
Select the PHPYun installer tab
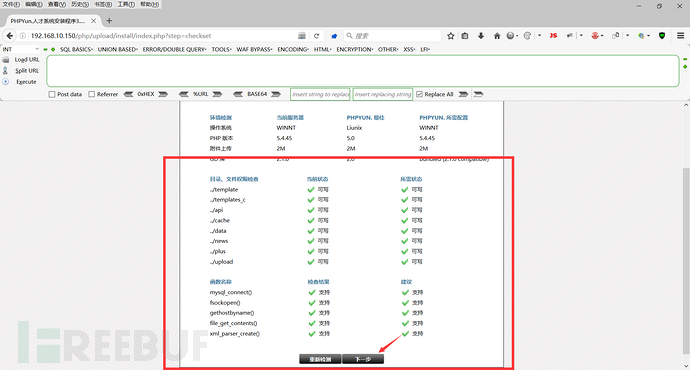coord(54,21)
